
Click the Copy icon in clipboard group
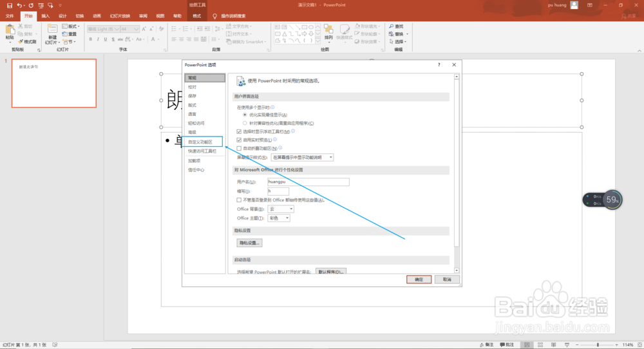(x=20, y=34)
